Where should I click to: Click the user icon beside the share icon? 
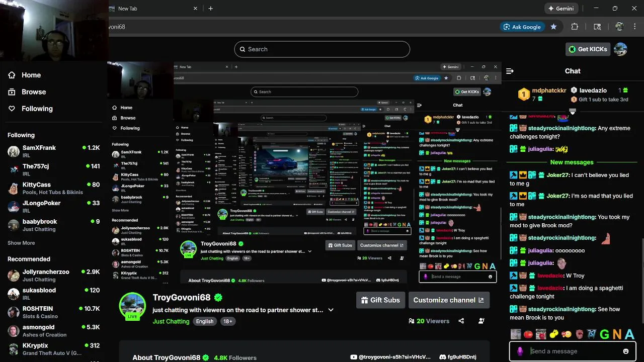(481, 321)
